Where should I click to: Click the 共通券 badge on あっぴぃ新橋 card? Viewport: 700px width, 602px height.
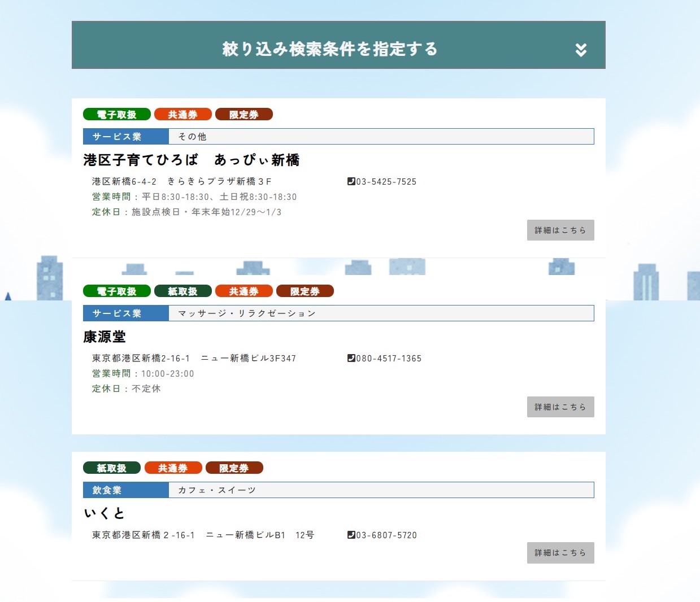coord(183,115)
